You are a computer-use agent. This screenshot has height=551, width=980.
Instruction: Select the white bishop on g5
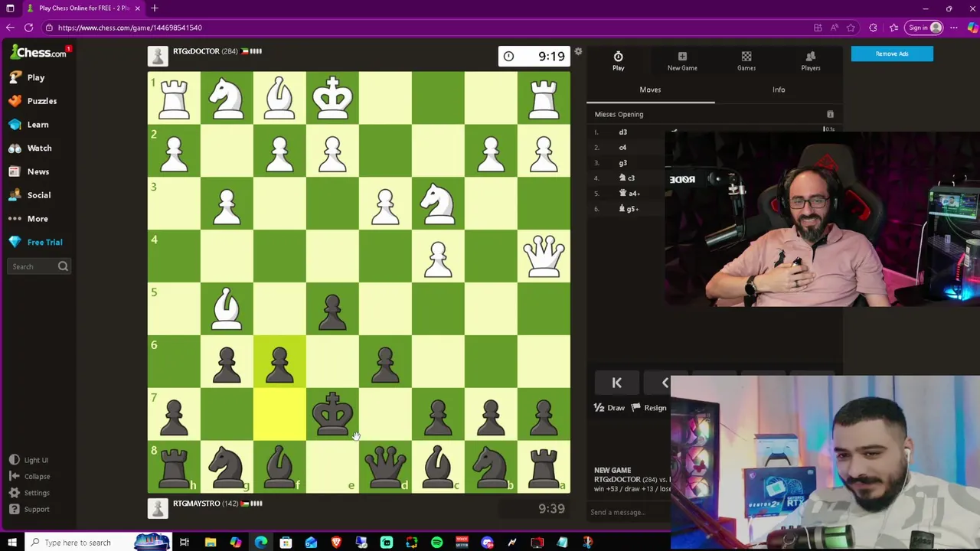coord(227,308)
